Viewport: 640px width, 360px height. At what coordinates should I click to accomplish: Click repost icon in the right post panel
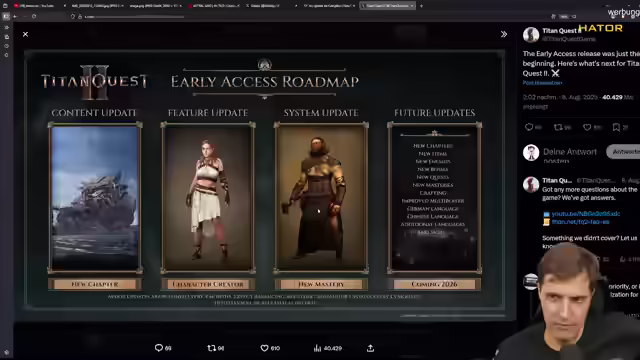(x=558, y=127)
